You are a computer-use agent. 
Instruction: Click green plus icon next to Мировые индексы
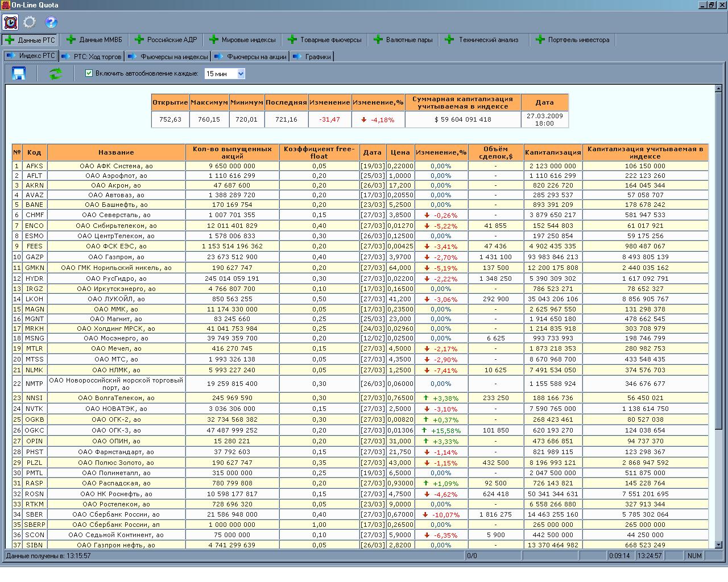pyautogui.click(x=214, y=40)
